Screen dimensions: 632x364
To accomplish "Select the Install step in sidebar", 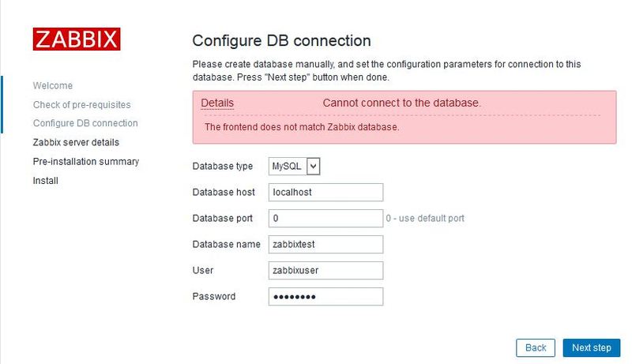I will click(x=46, y=181).
